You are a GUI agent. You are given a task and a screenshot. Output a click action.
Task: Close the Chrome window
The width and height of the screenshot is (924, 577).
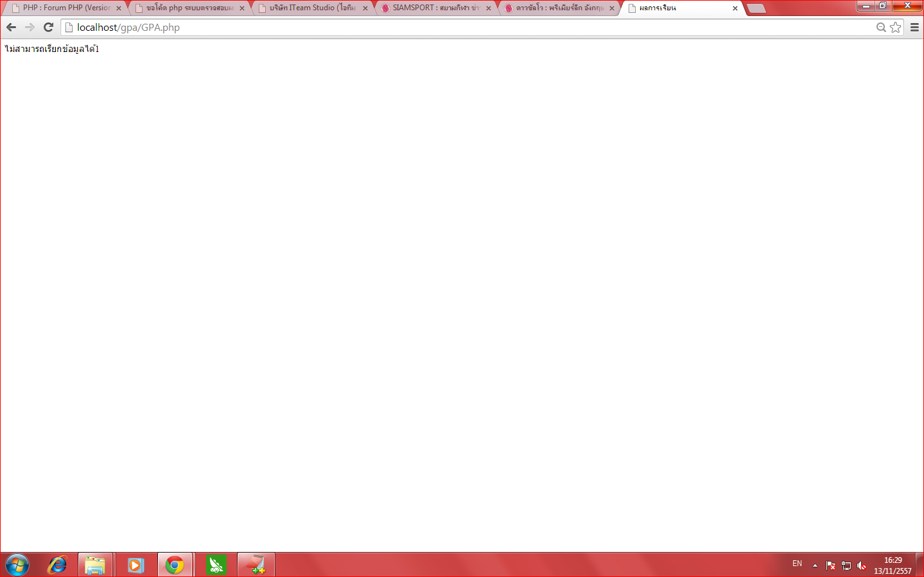[907, 6]
